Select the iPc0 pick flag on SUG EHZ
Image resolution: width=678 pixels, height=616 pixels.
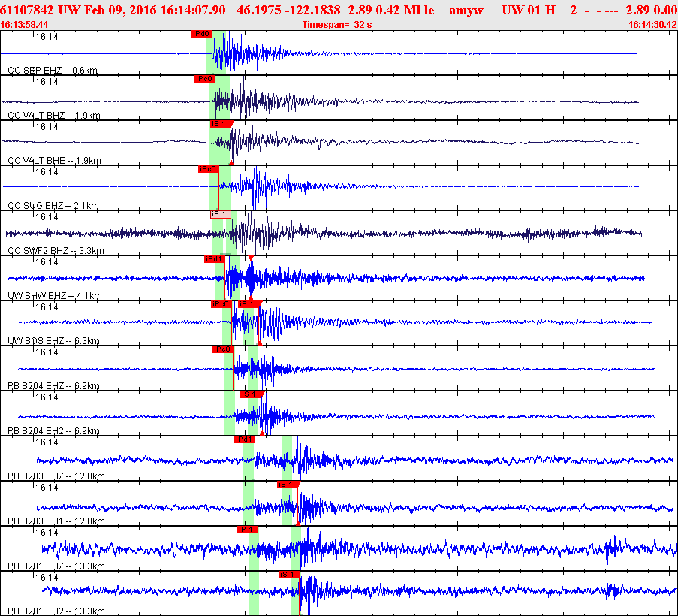(x=209, y=169)
